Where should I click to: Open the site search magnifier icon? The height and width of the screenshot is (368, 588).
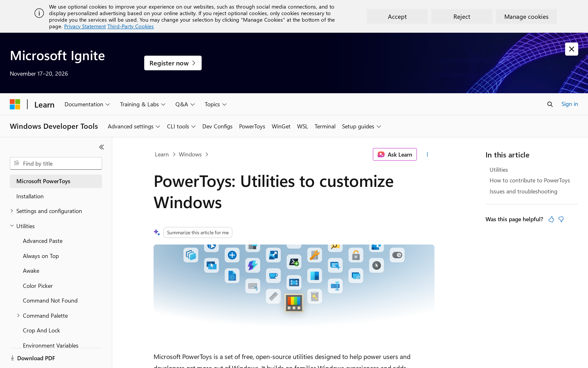[x=550, y=104]
